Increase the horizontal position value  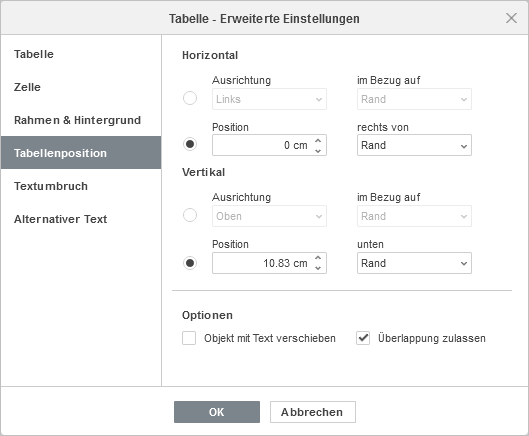click(x=318, y=140)
